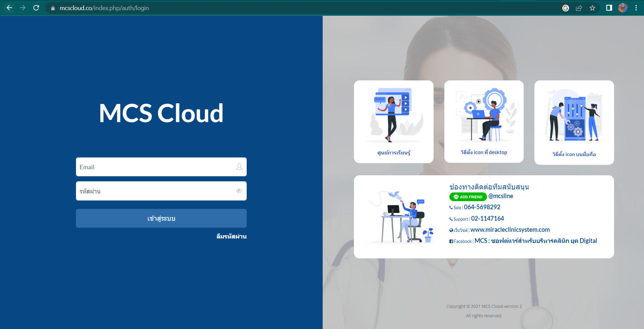Share this page via share icon
Image resolution: width=644 pixels, height=329 pixels.
579,8
